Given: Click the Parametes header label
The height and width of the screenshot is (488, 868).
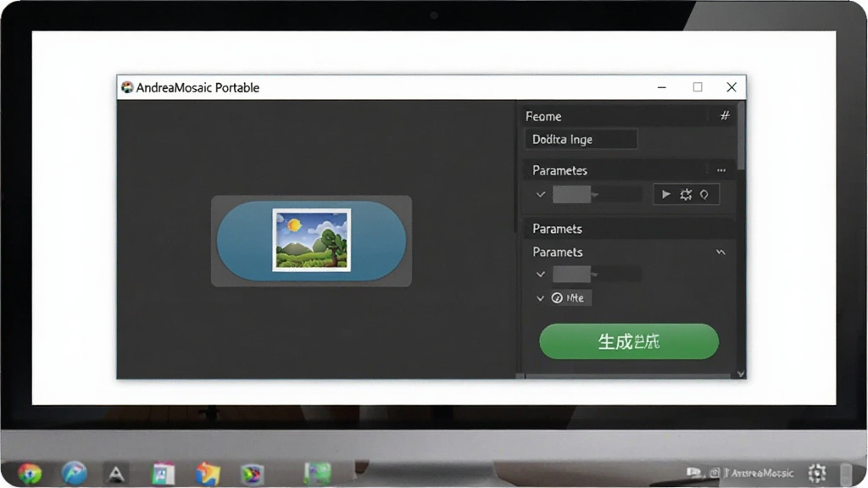Looking at the screenshot, I should click(559, 170).
